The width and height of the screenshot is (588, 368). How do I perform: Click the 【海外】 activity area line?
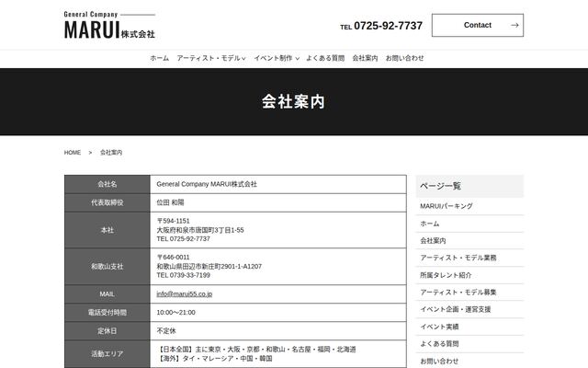(x=214, y=359)
